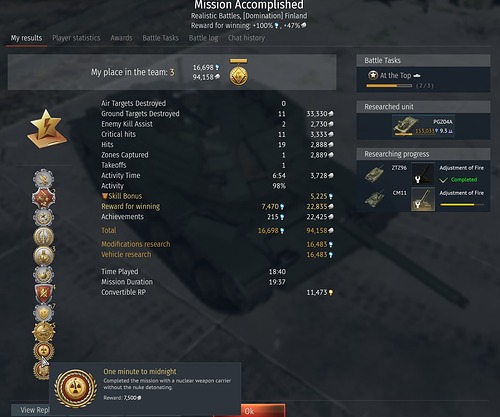Click the red crossed-swords x2 award medal
This screenshot has width=500, height=417.
[x=44, y=198]
